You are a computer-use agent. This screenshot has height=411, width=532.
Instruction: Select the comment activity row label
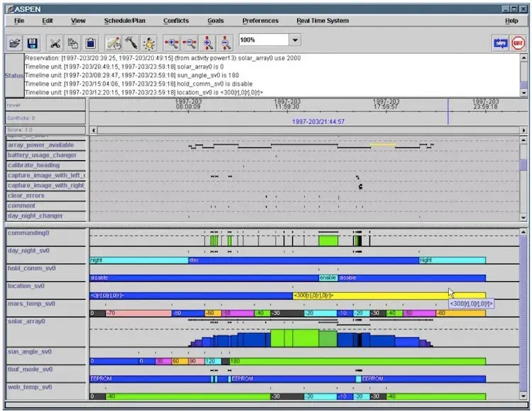[x=46, y=206]
